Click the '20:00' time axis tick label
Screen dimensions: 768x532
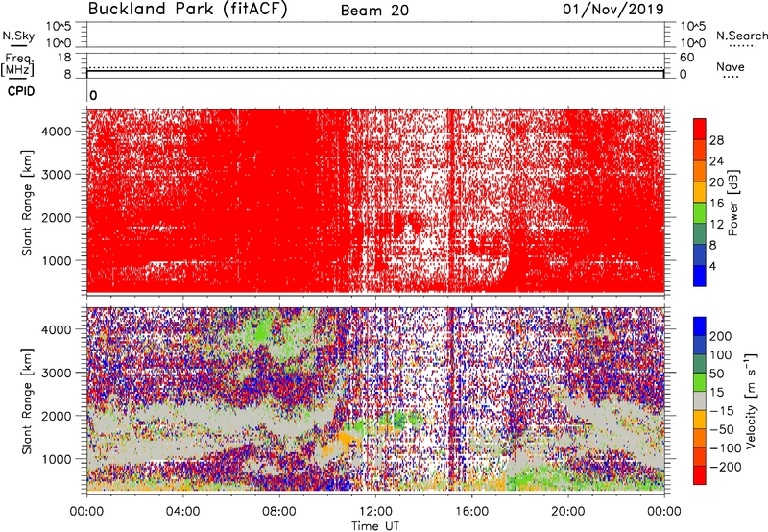click(568, 512)
